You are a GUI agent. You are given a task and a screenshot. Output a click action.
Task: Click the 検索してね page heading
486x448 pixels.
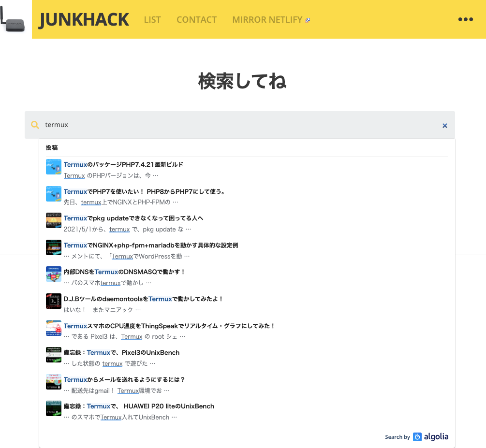pyautogui.click(x=242, y=81)
